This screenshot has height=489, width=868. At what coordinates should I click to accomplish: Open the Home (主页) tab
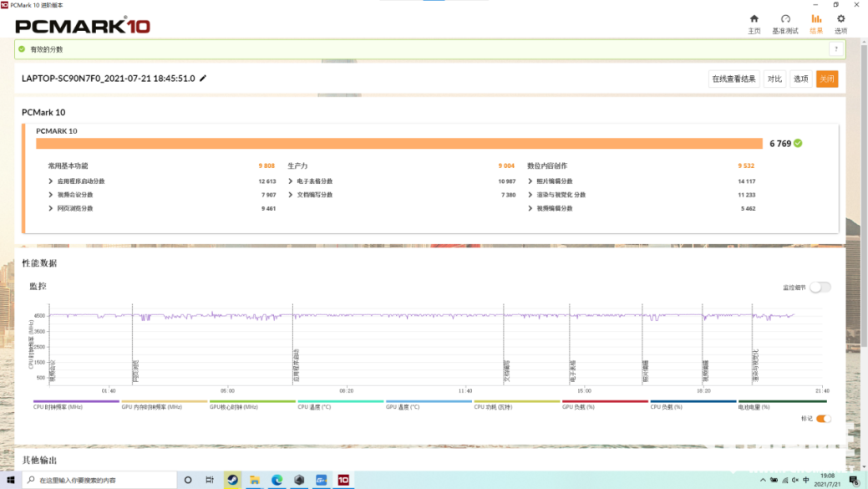754,24
